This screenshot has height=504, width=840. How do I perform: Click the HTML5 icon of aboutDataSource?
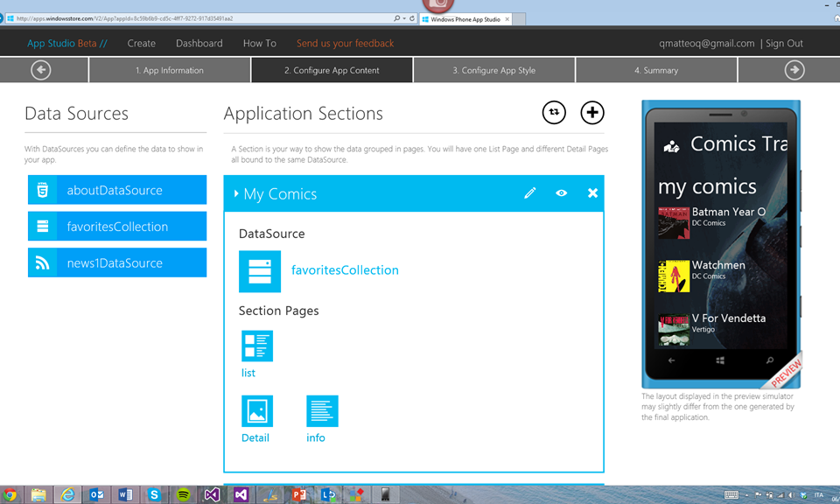coord(42,190)
